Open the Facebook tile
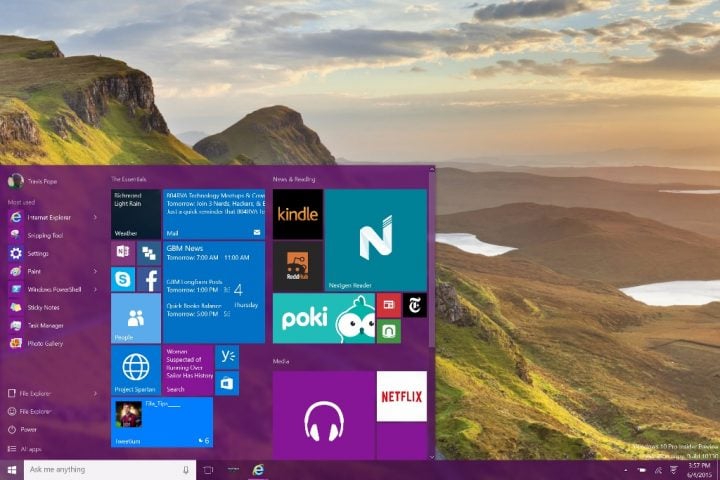This screenshot has height=480, width=720. tap(149, 279)
